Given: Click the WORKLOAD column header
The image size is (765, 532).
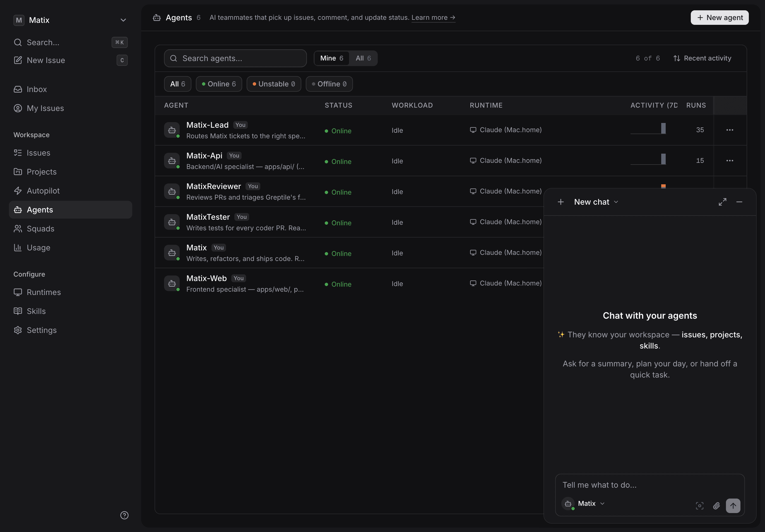Looking at the screenshot, I should [x=412, y=105].
